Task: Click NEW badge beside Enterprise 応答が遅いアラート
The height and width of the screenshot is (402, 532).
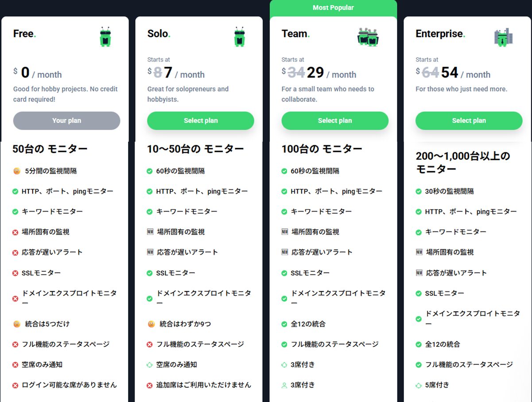Action: click(419, 273)
